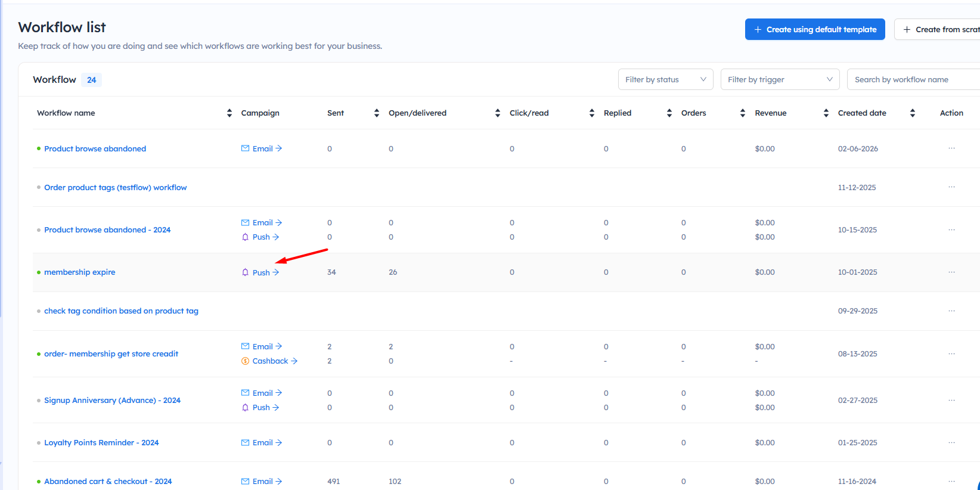Open actions menu for Product browse abandoned

click(x=951, y=148)
